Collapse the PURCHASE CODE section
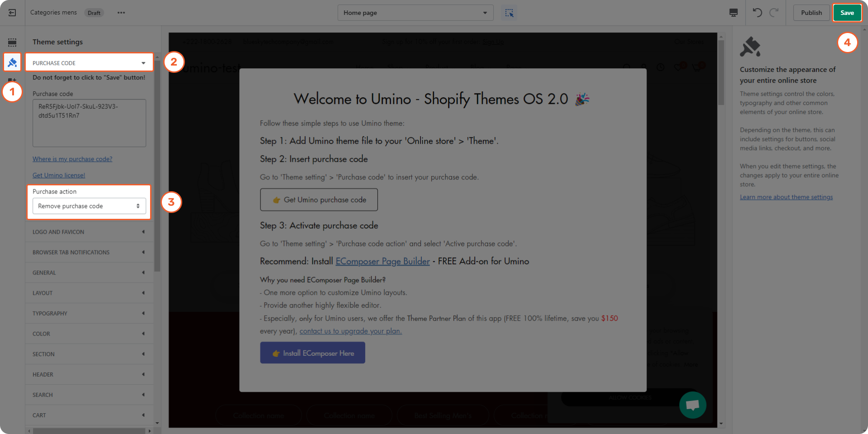The image size is (868, 434). tap(89, 63)
